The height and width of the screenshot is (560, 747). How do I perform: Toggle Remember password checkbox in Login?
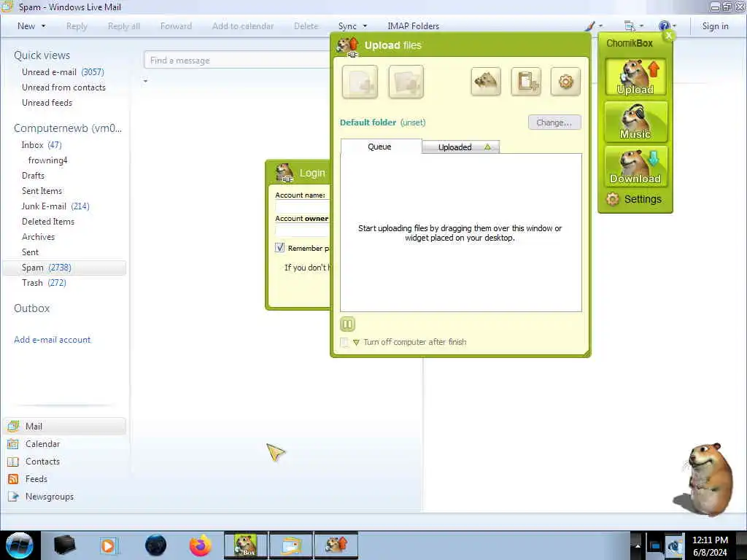point(279,248)
